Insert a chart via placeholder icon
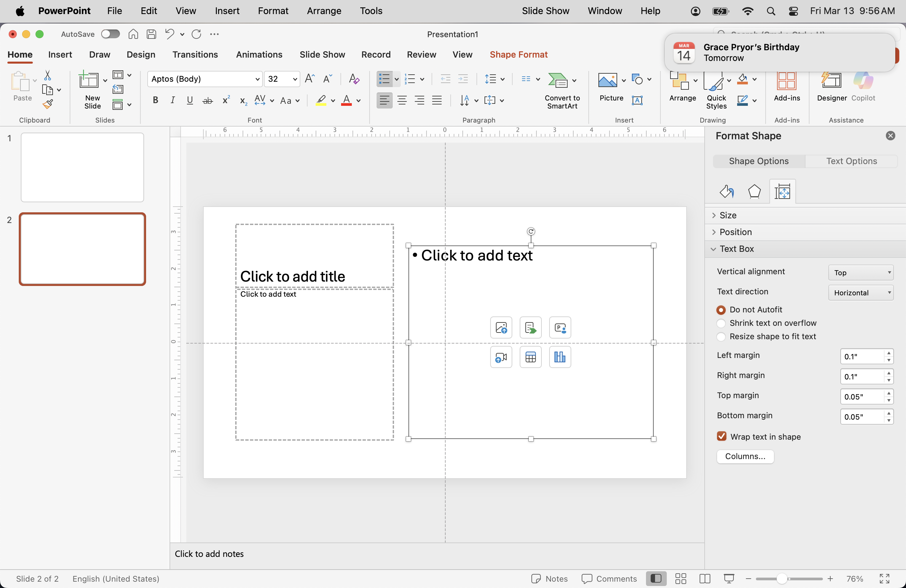The image size is (906, 588). (x=560, y=357)
